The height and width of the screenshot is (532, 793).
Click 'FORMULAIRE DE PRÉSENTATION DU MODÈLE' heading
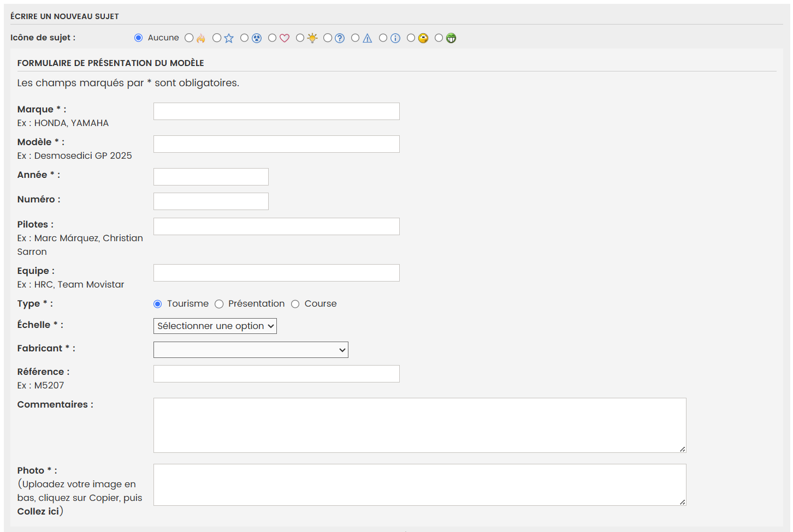tap(110, 63)
